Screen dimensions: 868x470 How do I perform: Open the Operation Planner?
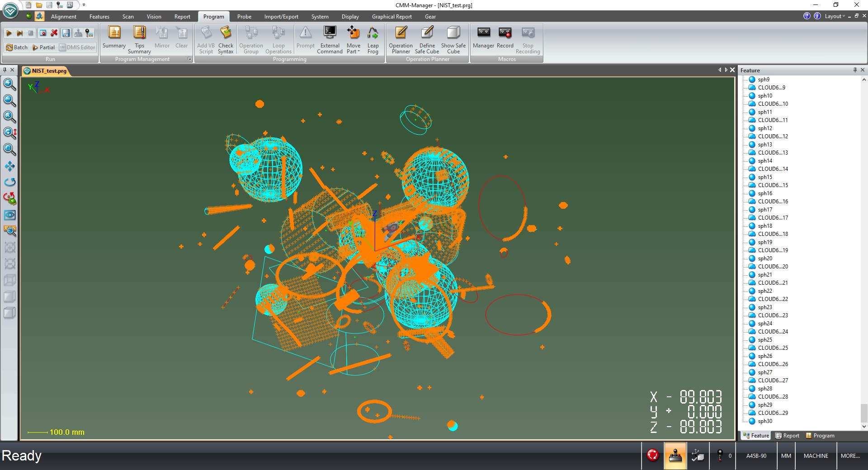click(401, 40)
